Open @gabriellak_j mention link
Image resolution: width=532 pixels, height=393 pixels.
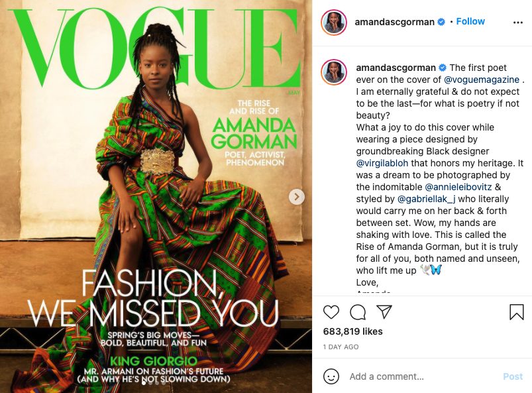[427, 199]
